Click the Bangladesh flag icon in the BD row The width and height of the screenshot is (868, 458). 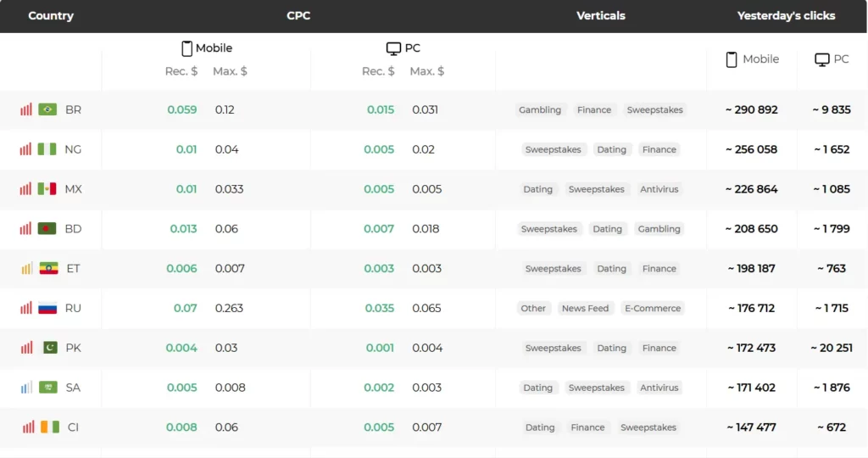47,229
